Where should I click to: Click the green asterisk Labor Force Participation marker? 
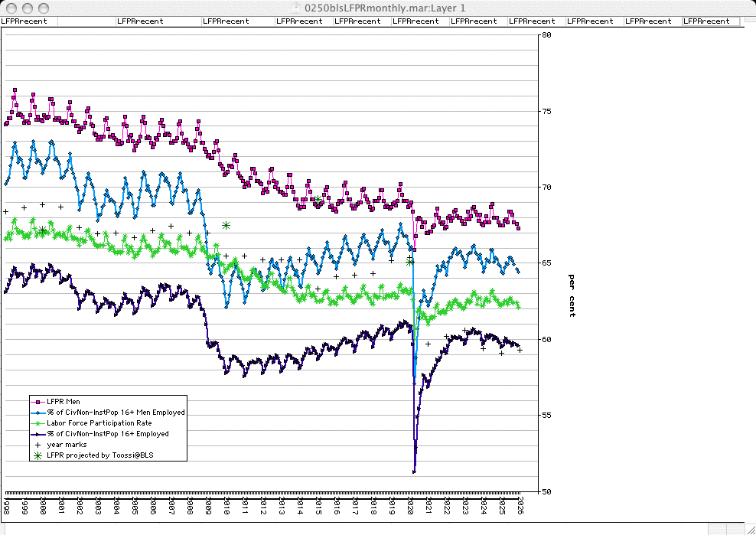37,422
